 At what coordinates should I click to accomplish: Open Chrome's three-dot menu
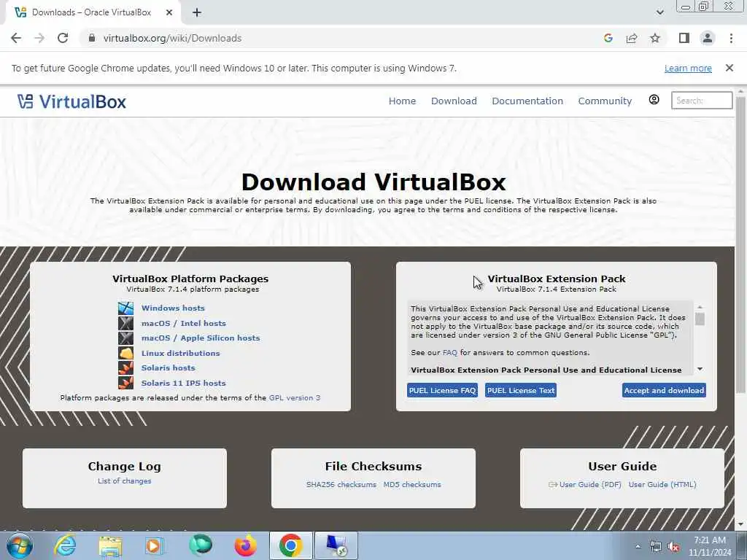point(731,38)
